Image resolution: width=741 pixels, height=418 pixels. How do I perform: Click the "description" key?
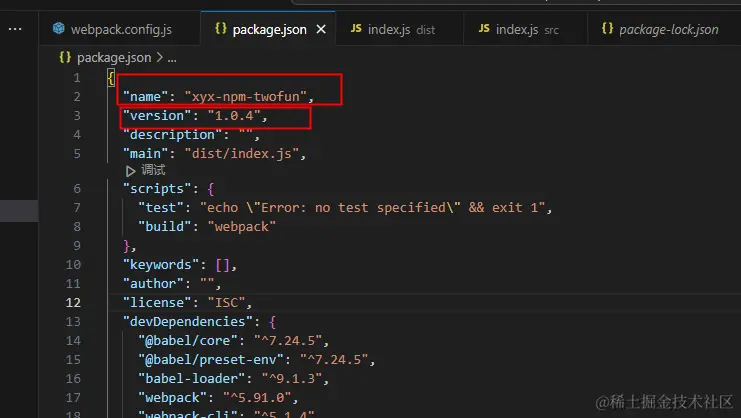point(172,135)
